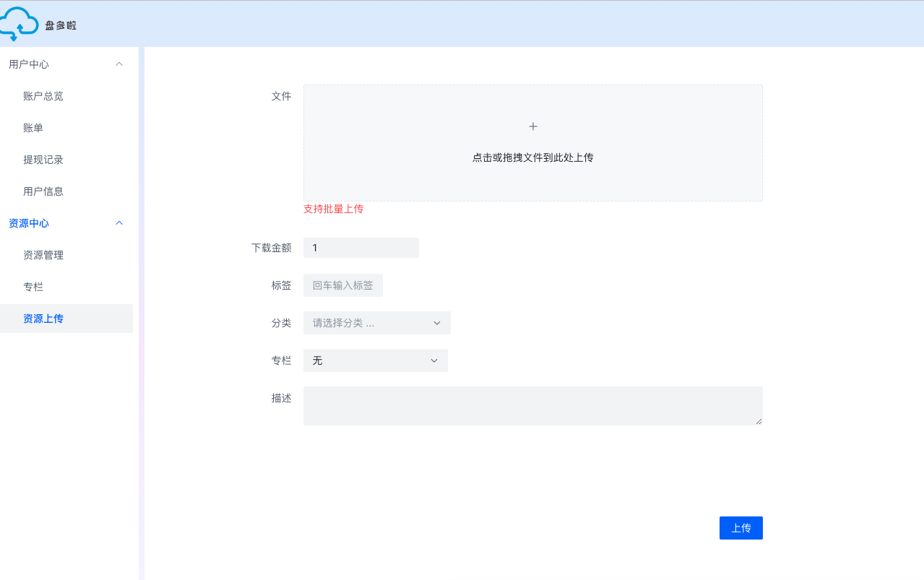Screen dimensions: 924x580
Task: Click the 分类 field label
Action: (282, 323)
